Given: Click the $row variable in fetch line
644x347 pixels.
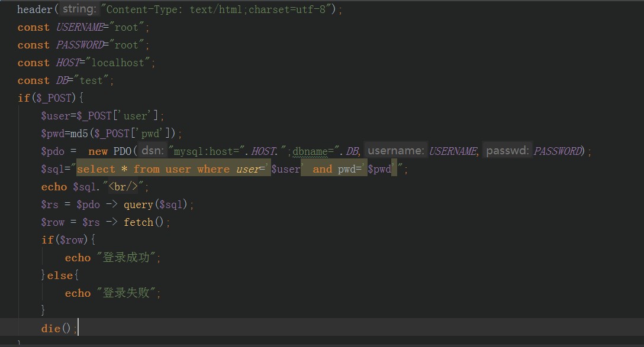Looking at the screenshot, I should tap(53, 222).
